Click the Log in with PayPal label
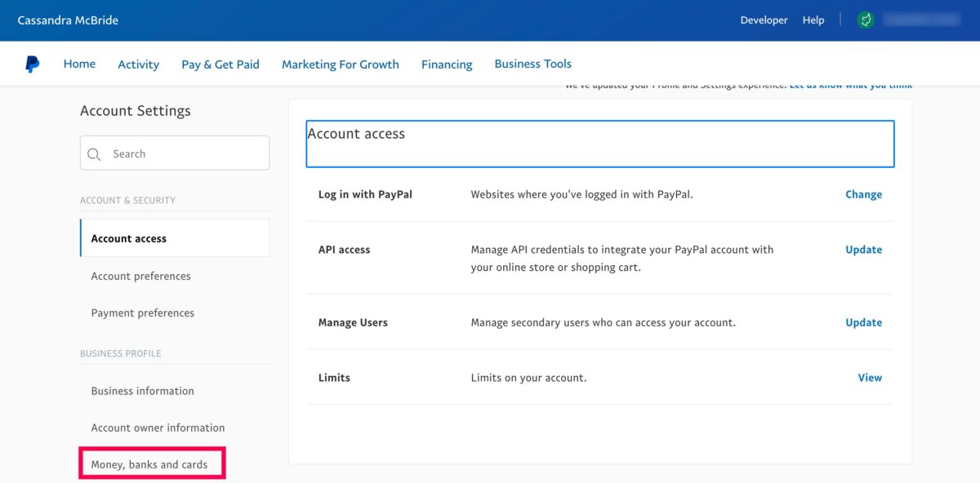 point(365,195)
